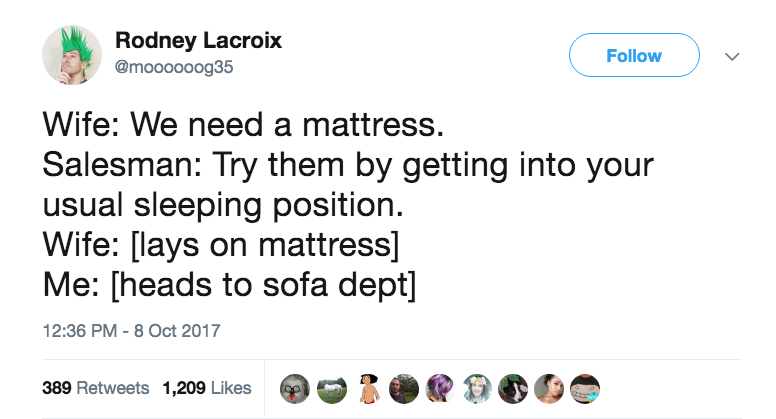Image resolution: width=776 pixels, height=419 pixels.
Task: Open the dark-haired woman selfie liker avatar
Action: [550, 388]
